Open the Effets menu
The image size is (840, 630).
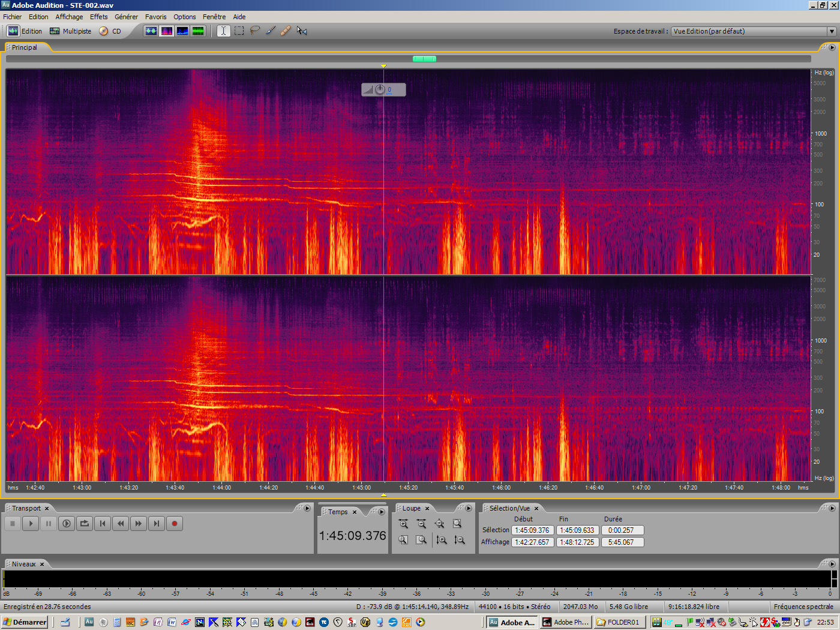(98, 17)
